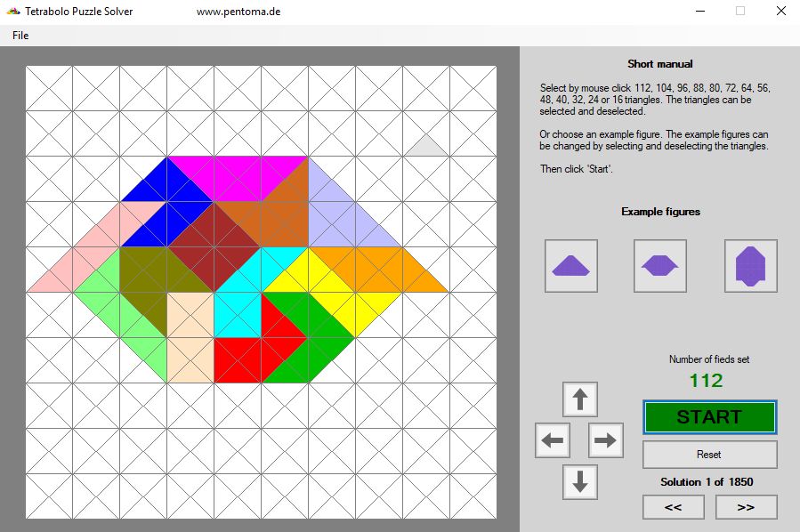Click the up arrow move button
This screenshot has height=532, width=800.
pyautogui.click(x=580, y=399)
